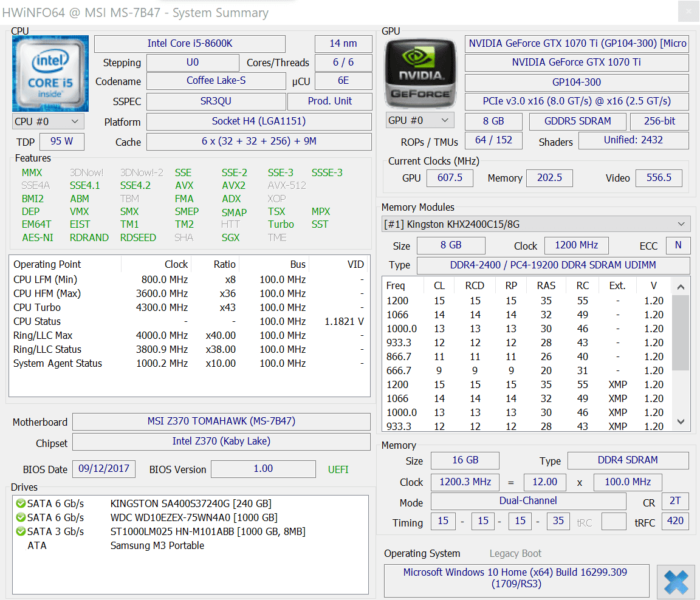This screenshot has height=600, width=700.
Task: Click the memory timings scrollbar up arrow
Action: click(681, 287)
